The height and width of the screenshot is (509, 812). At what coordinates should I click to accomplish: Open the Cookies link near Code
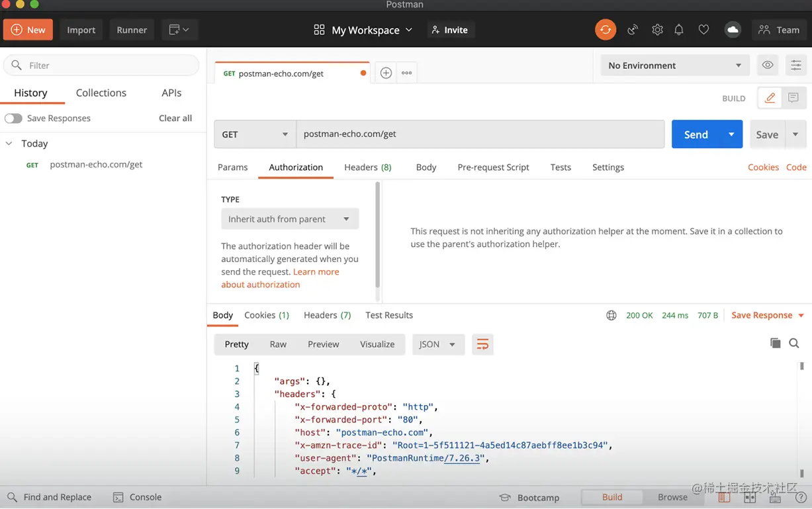(763, 167)
